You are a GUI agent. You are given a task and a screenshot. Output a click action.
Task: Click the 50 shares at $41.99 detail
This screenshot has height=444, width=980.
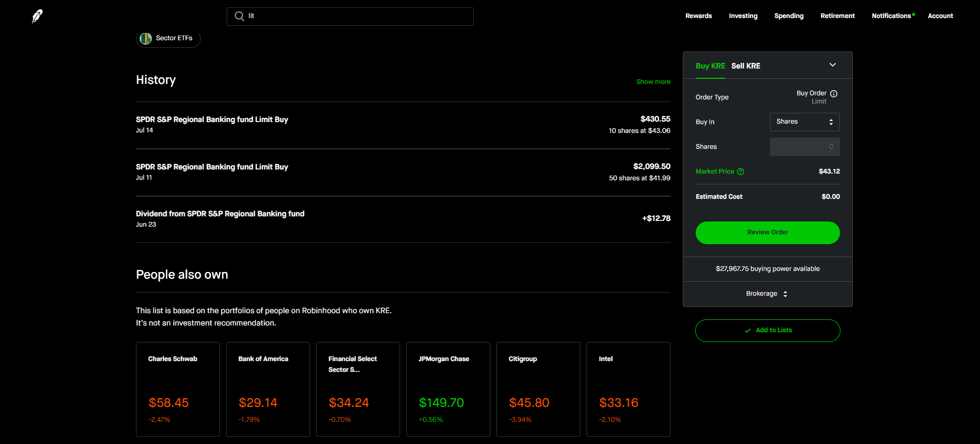tap(639, 178)
